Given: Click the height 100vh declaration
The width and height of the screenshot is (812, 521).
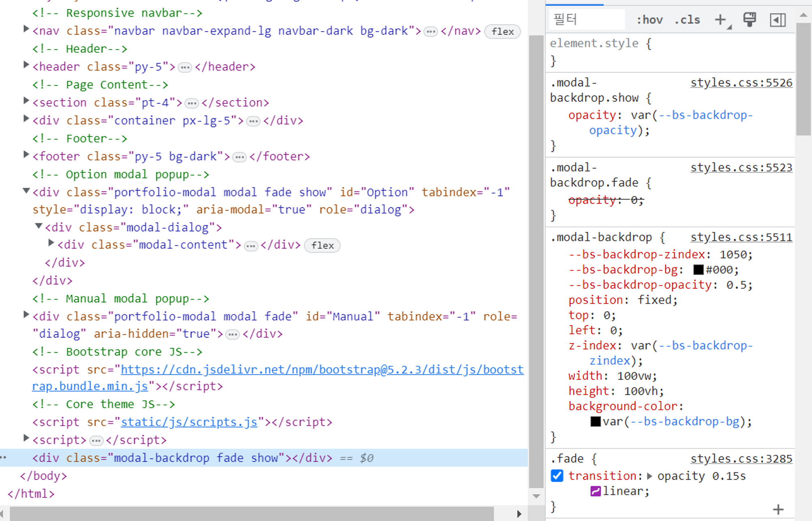Looking at the screenshot, I should click(x=616, y=391).
